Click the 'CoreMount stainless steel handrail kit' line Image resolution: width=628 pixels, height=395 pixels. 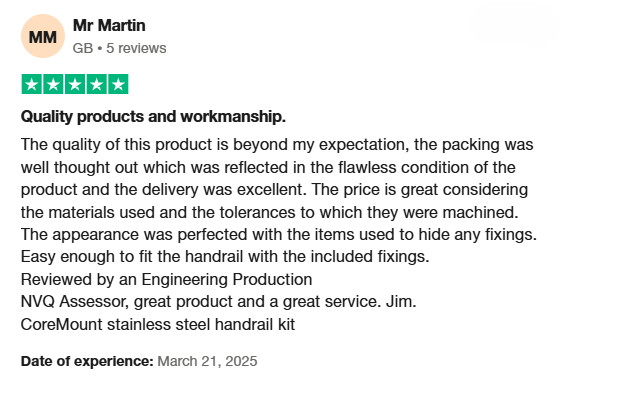[158, 324]
